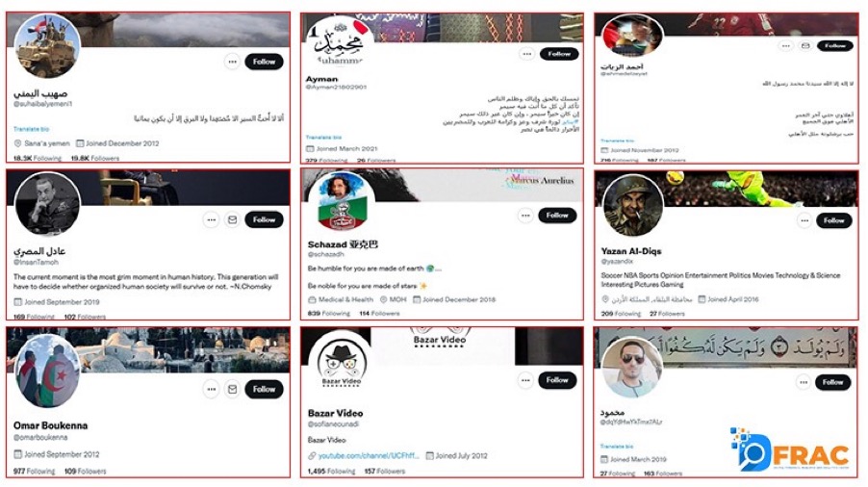Open more options for Yazan Al-Diqs
The width and height of the screenshot is (868, 487).
[x=804, y=220]
